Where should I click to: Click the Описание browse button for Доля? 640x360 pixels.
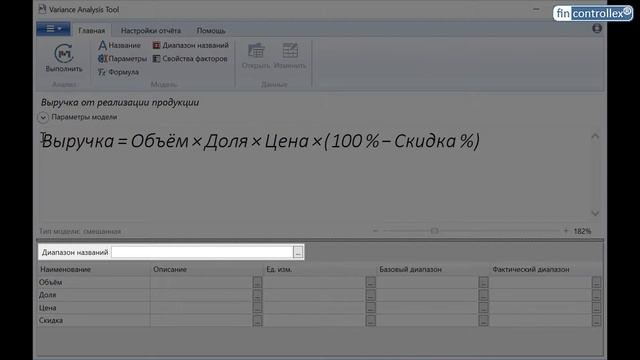click(257, 295)
